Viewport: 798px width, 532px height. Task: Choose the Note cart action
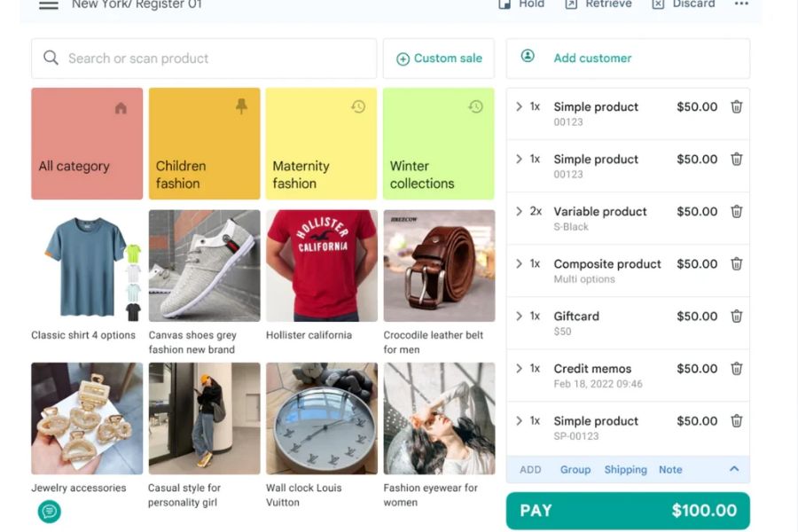(x=670, y=470)
